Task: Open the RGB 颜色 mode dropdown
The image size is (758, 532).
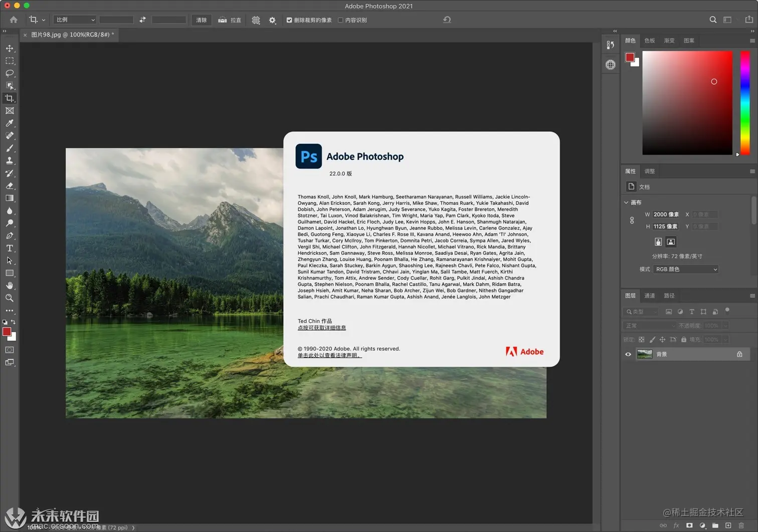Action: coord(685,270)
